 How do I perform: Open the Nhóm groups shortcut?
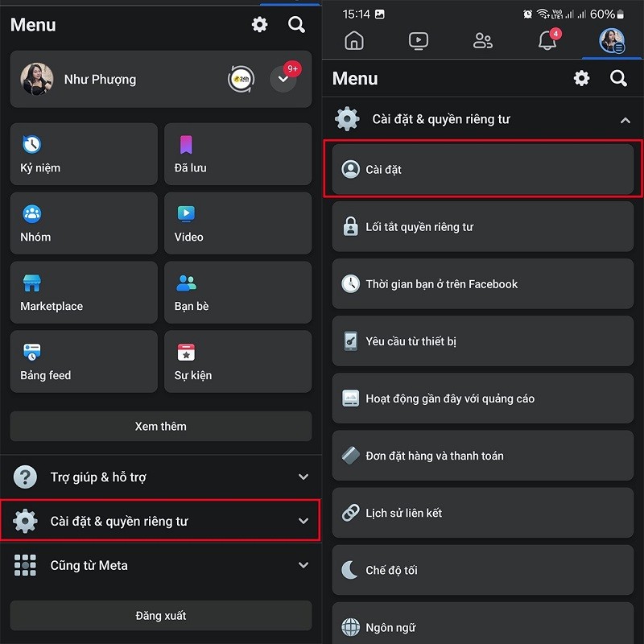(83, 223)
